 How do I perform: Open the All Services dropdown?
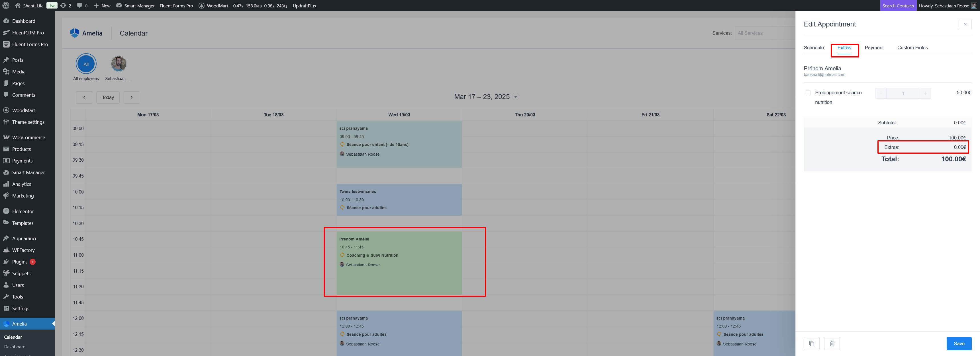(765, 33)
